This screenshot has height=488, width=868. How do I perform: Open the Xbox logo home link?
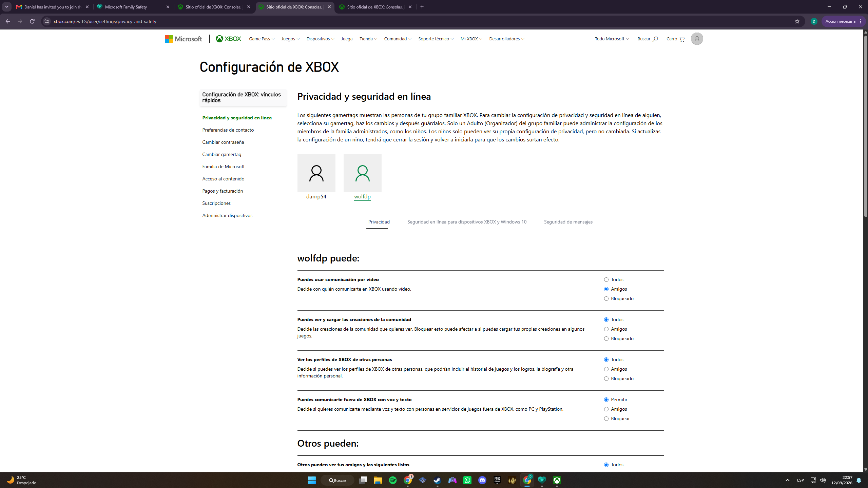pos(228,39)
